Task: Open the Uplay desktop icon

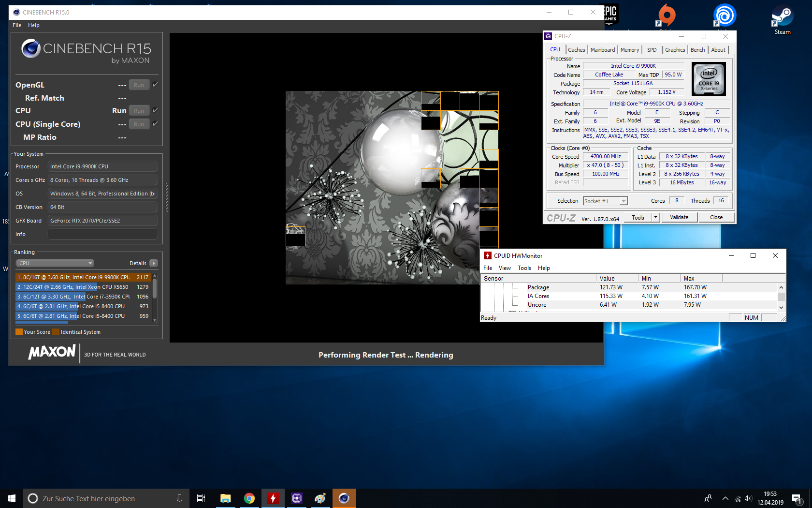Action: click(x=724, y=15)
